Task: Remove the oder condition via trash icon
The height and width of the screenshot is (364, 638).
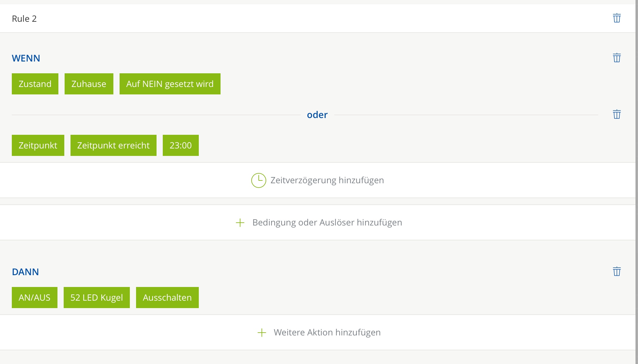Action: click(x=617, y=114)
